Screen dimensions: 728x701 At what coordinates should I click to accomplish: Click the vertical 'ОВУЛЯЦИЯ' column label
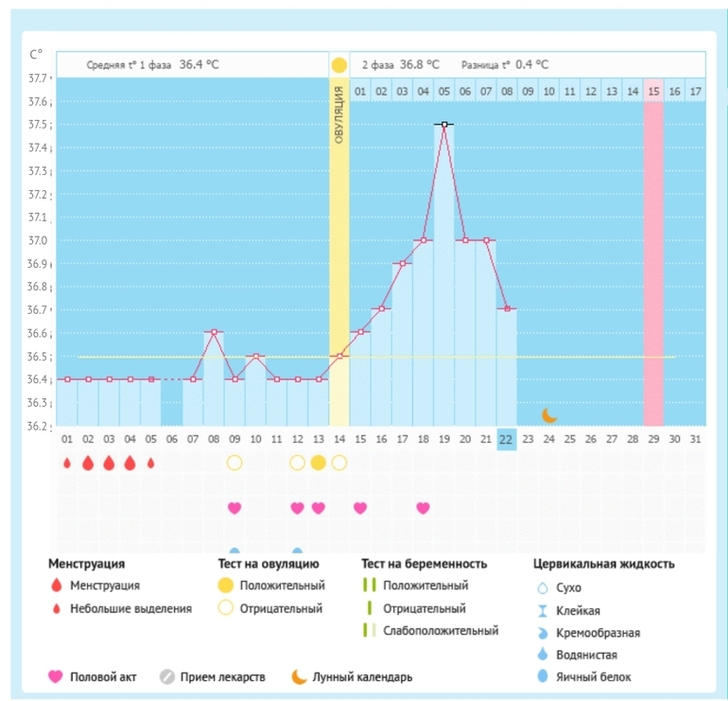[338, 115]
